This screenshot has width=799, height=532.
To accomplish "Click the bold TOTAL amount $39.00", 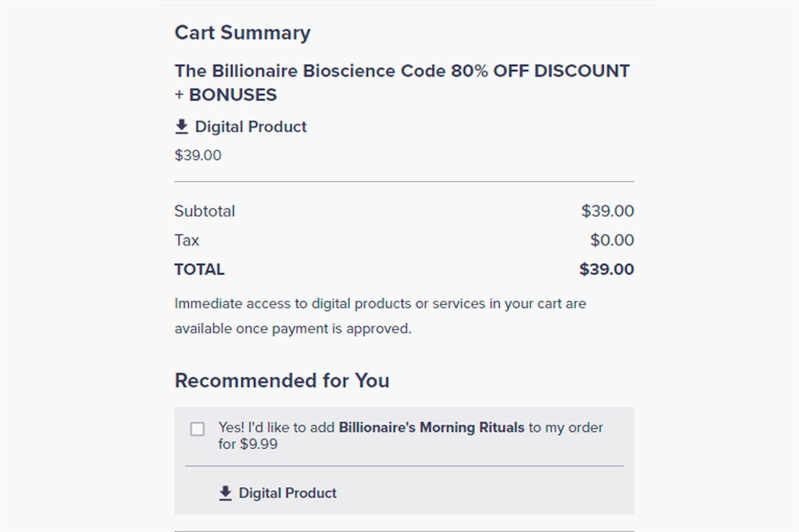I will pos(606,269).
